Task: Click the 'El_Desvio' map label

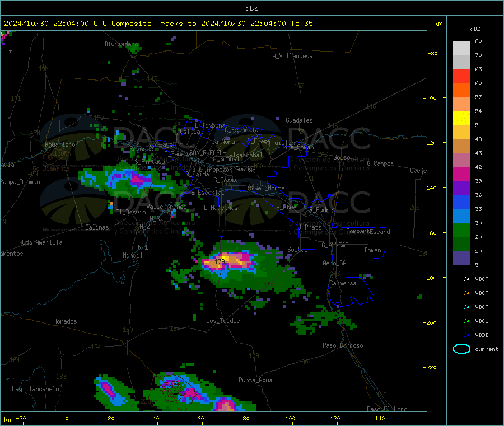Action: pos(130,212)
